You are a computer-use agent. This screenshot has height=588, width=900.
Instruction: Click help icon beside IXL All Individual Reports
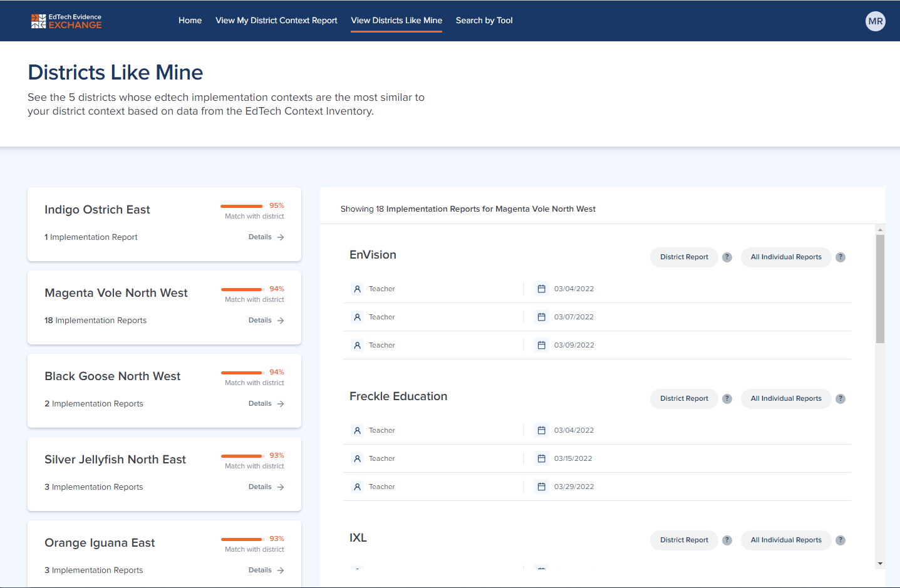click(841, 540)
